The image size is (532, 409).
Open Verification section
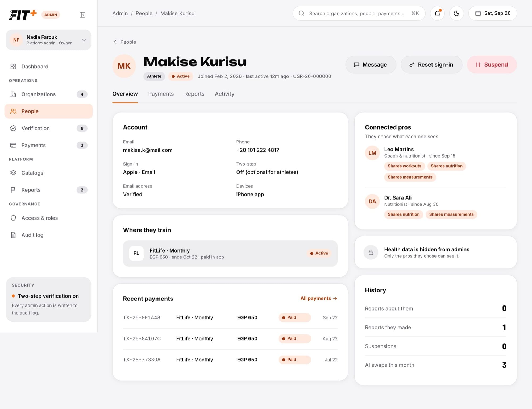click(48, 128)
